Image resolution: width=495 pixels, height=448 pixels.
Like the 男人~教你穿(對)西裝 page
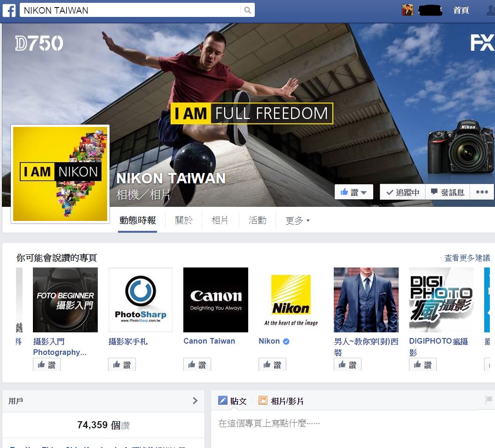tap(347, 365)
